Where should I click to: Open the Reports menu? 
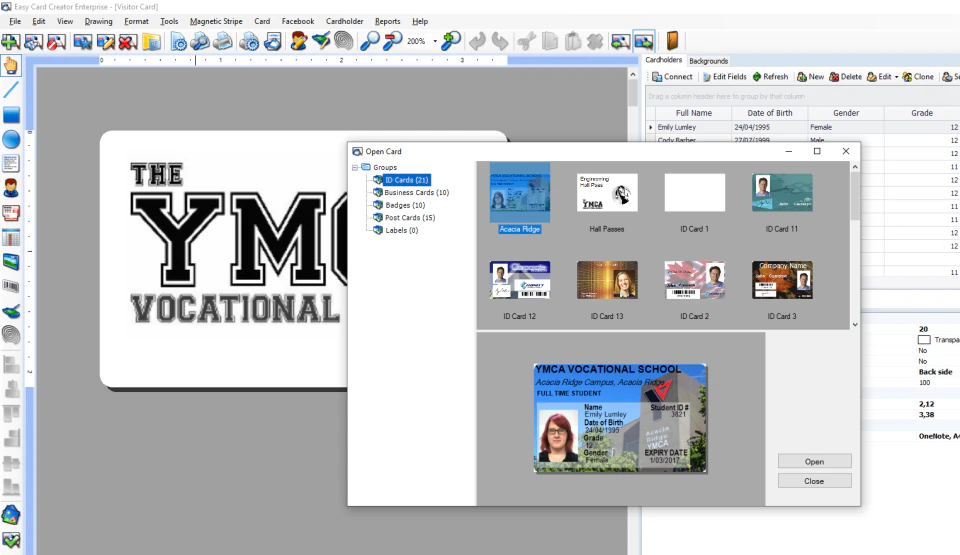click(388, 21)
